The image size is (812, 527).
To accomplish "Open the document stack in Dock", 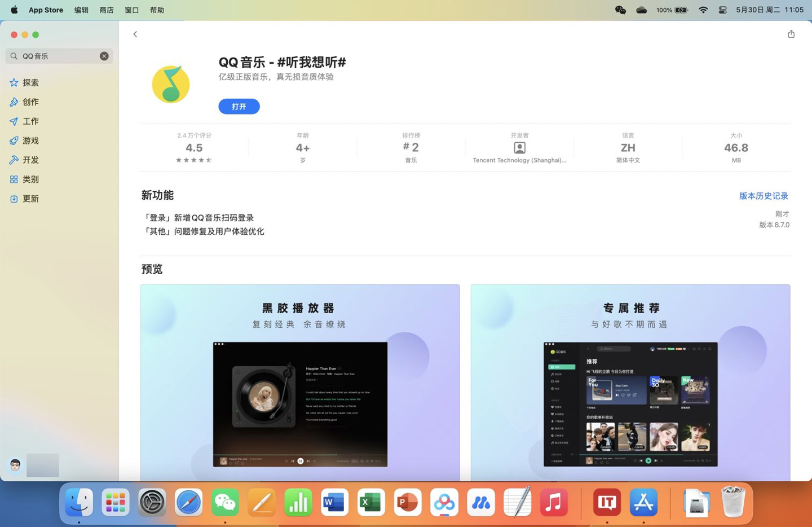I will (x=696, y=502).
